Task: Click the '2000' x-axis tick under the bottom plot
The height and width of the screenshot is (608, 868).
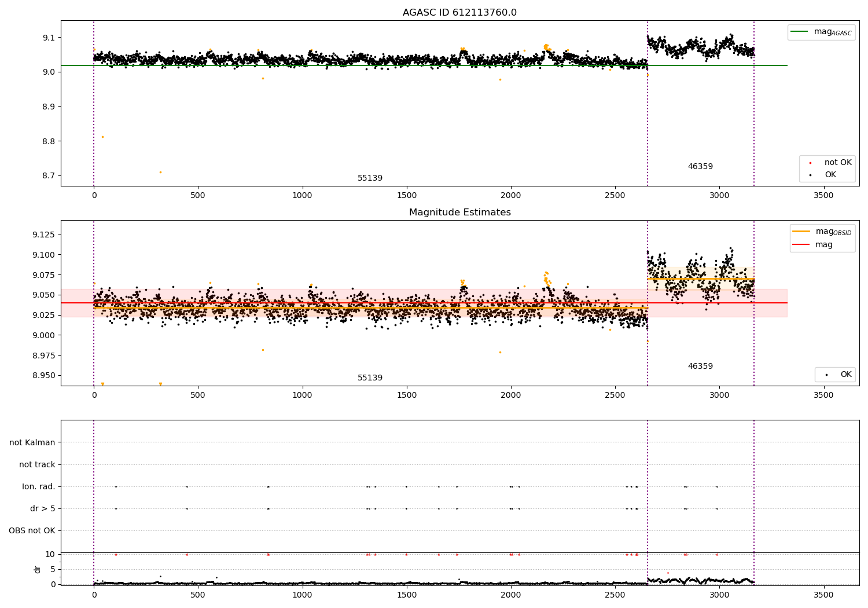Action: pyautogui.click(x=511, y=595)
